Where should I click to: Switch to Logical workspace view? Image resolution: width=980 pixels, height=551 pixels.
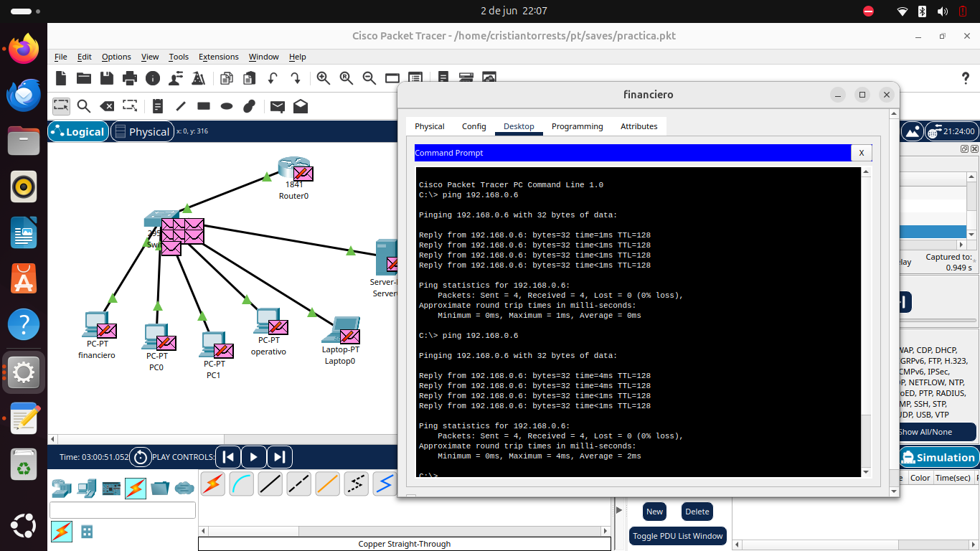click(x=78, y=132)
